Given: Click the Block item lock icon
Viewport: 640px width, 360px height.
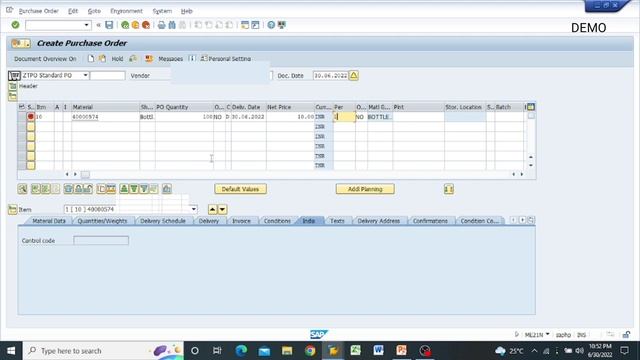Looking at the screenshot, I should [78, 189].
